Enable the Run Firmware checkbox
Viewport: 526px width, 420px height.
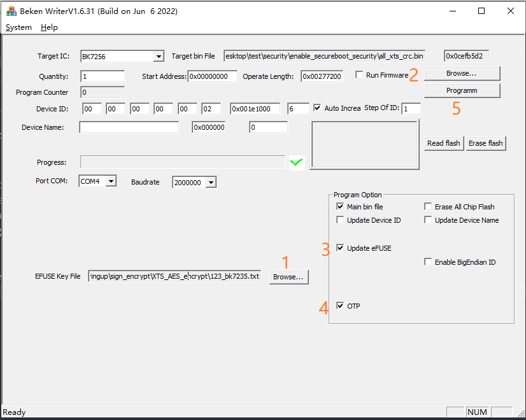coord(360,75)
